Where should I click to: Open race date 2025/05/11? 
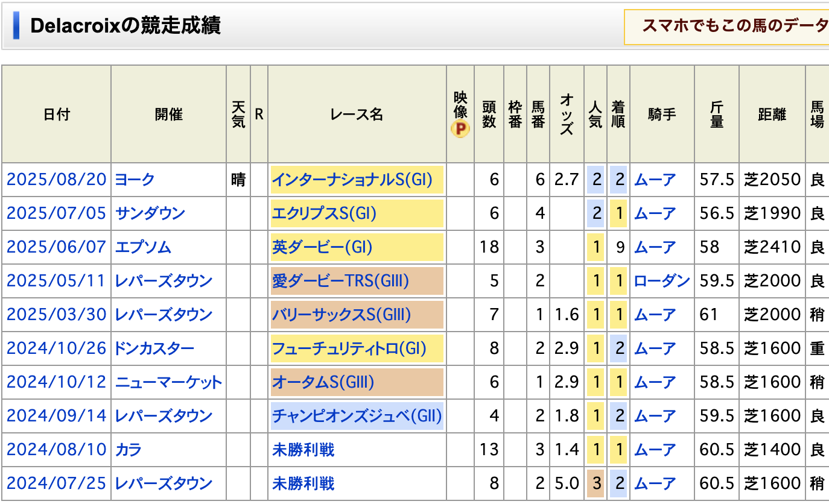click(x=56, y=281)
